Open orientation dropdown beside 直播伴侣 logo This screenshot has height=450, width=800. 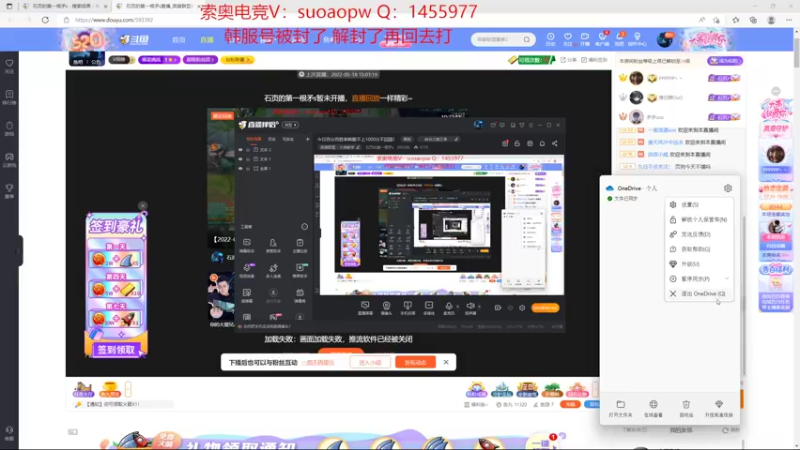[x=290, y=125]
